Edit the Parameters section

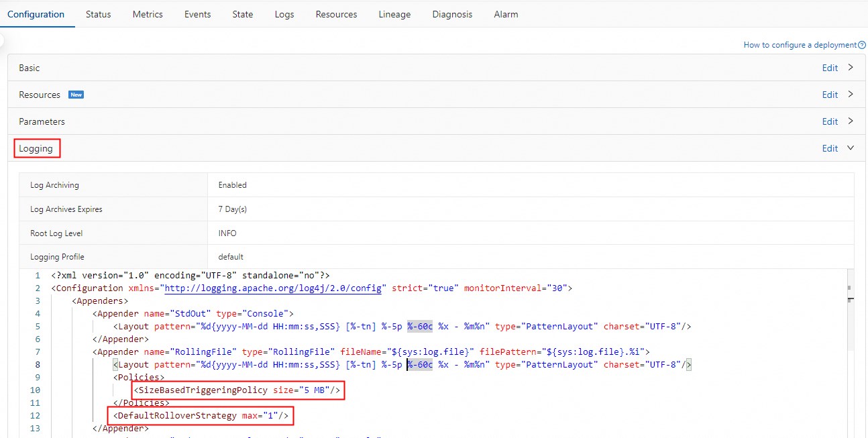click(830, 121)
